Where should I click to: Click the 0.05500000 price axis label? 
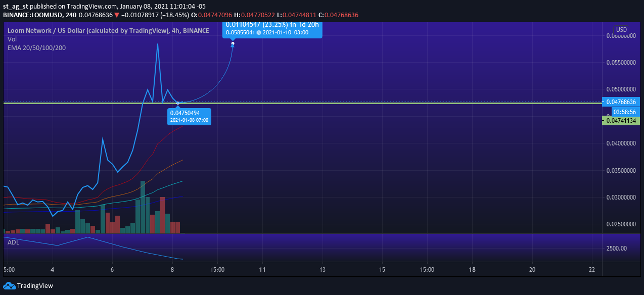(x=621, y=63)
